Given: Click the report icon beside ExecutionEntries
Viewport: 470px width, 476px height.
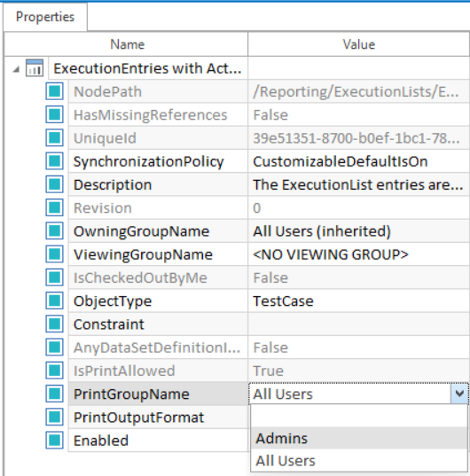Looking at the screenshot, I should (35, 68).
